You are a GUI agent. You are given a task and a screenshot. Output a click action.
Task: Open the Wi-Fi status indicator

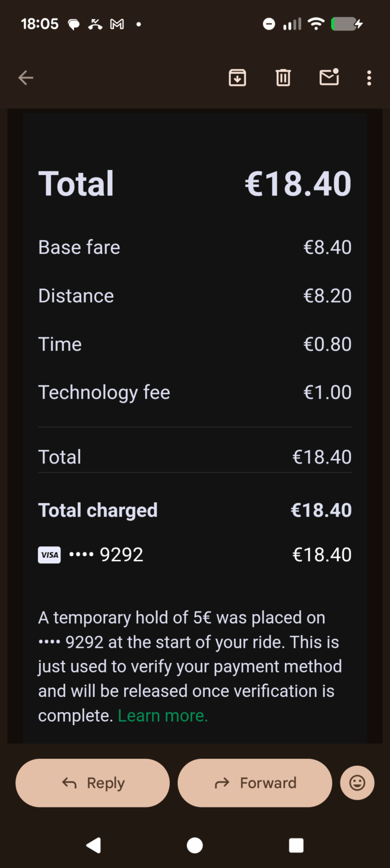click(316, 24)
